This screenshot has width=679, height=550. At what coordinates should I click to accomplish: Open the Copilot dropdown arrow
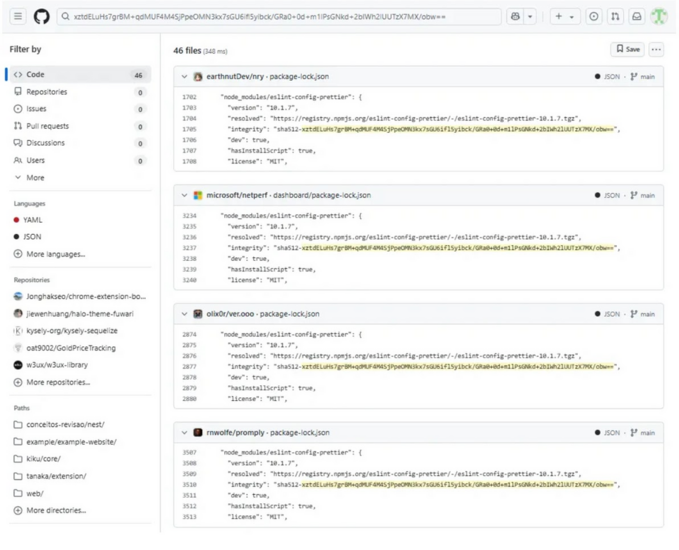pos(530,16)
